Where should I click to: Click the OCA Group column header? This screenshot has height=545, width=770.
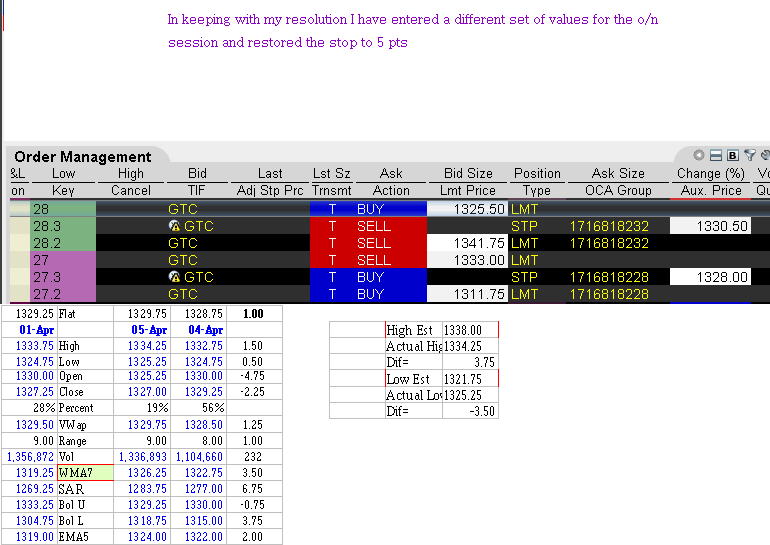[618, 191]
